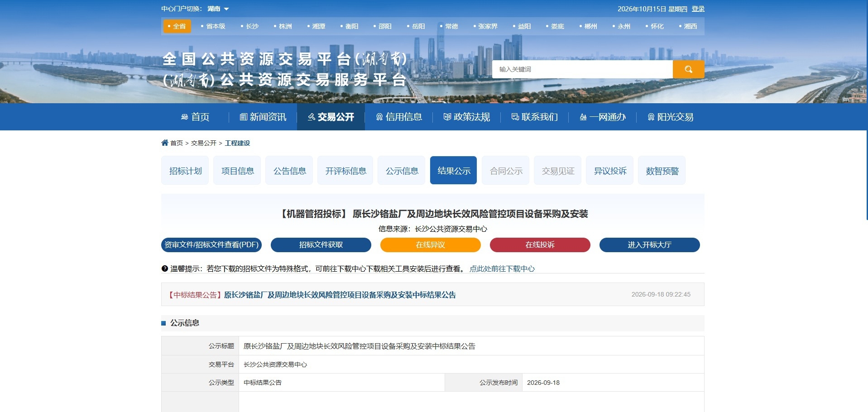Select the 益阳 region filter
868x412 pixels.
[522, 26]
